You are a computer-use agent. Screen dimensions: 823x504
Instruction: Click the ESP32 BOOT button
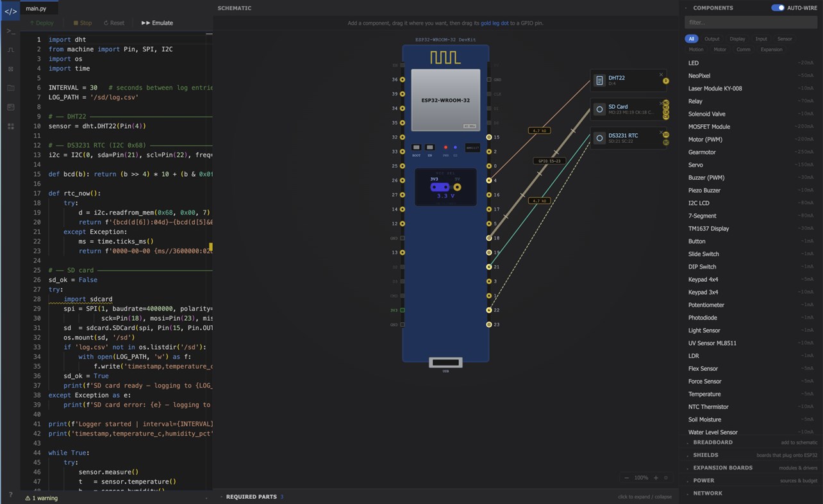(417, 147)
